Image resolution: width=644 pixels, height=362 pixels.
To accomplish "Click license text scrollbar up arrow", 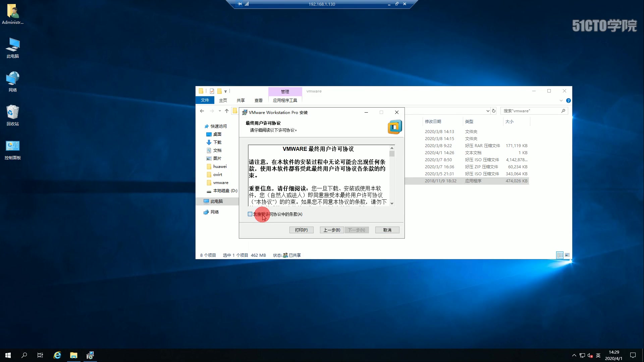I will click(392, 148).
